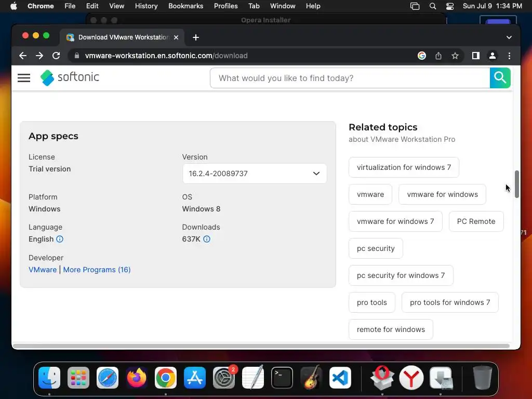Expand the tab search chevron in Chrome
The width and height of the screenshot is (532, 399).
[x=509, y=37]
